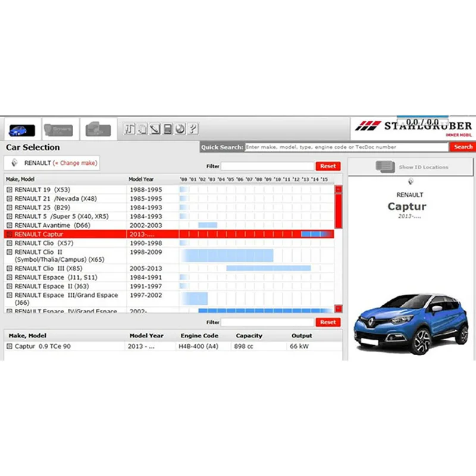476x476 pixels.
Task: Expand the RENAULT 5 /Super 5 row icon
Action: coord(10,217)
